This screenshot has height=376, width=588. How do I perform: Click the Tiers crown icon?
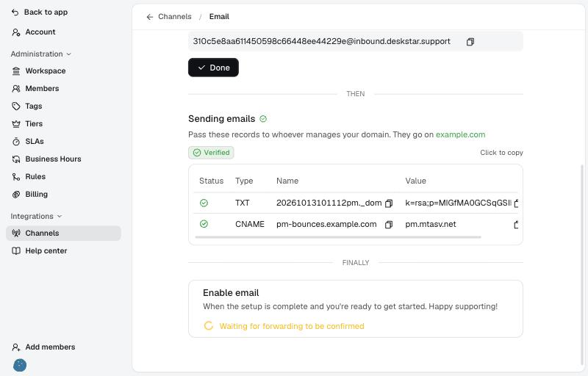pyautogui.click(x=16, y=124)
